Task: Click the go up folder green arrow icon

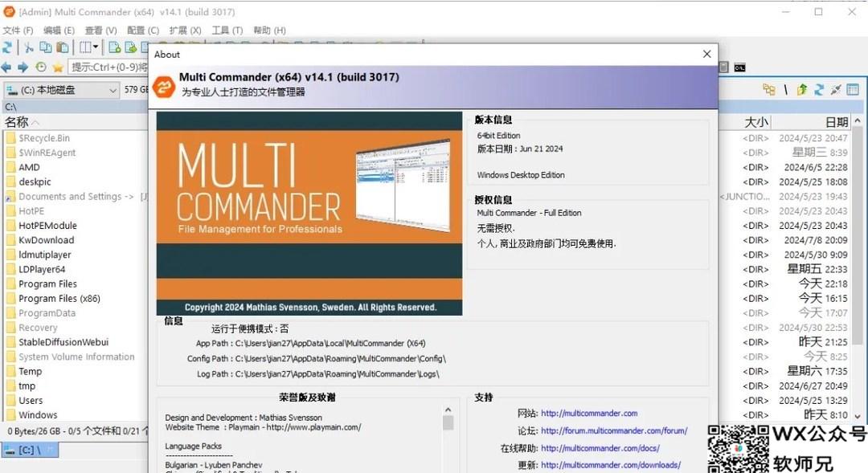Action: click(x=802, y=90)
